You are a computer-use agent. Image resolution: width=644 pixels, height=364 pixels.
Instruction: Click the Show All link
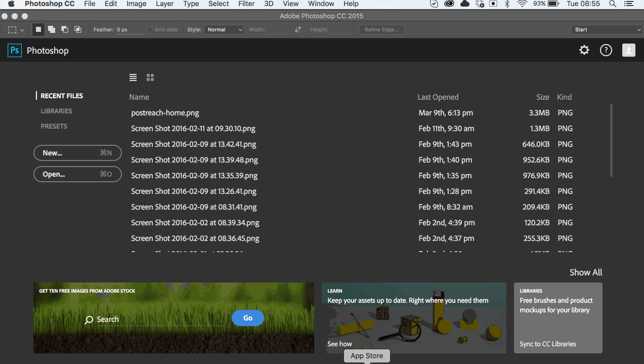pos(585,272)
